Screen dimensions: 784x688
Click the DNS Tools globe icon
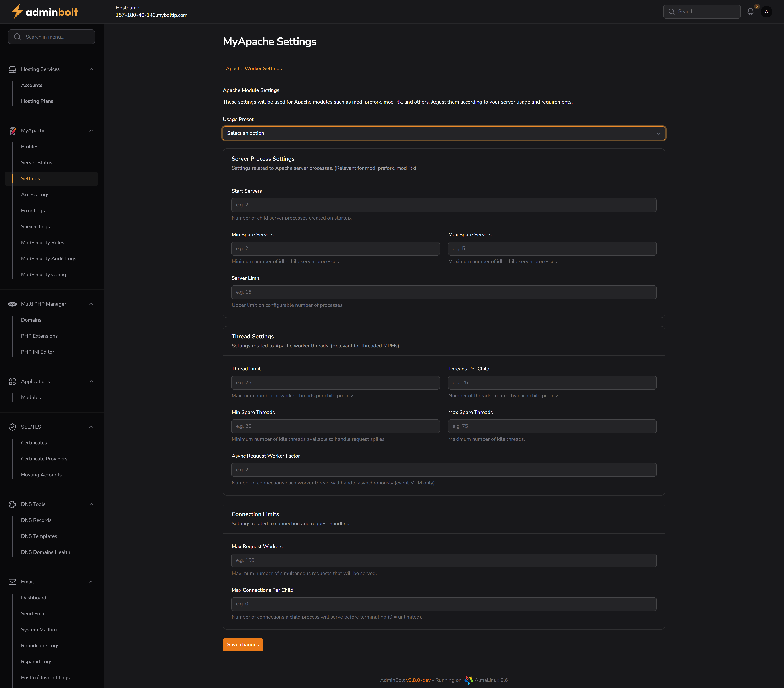[x=12, y=504]
